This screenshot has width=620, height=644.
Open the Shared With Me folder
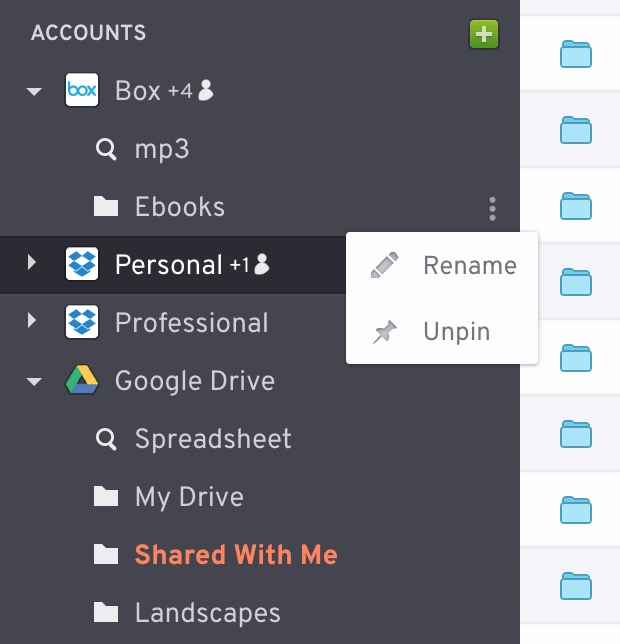point(236,554)
